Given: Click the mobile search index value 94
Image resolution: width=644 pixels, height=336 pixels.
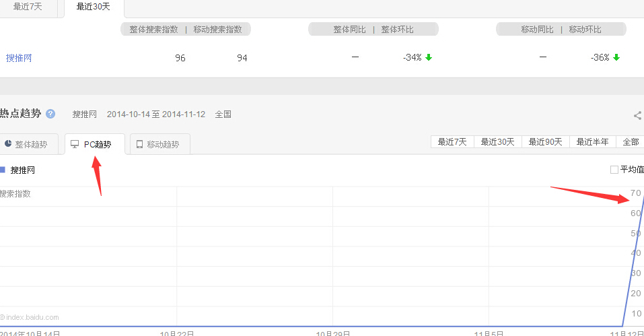Looking at the screenshot, I should click(x=242, y=58).
